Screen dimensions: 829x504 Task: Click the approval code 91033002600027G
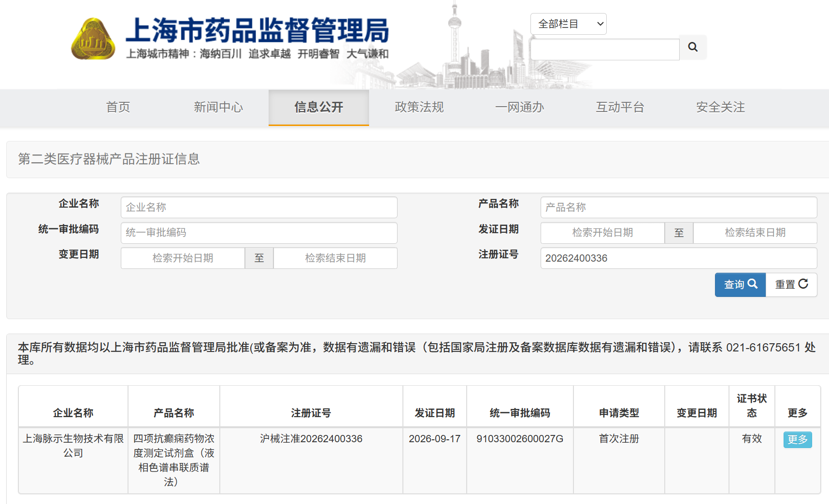520,439
